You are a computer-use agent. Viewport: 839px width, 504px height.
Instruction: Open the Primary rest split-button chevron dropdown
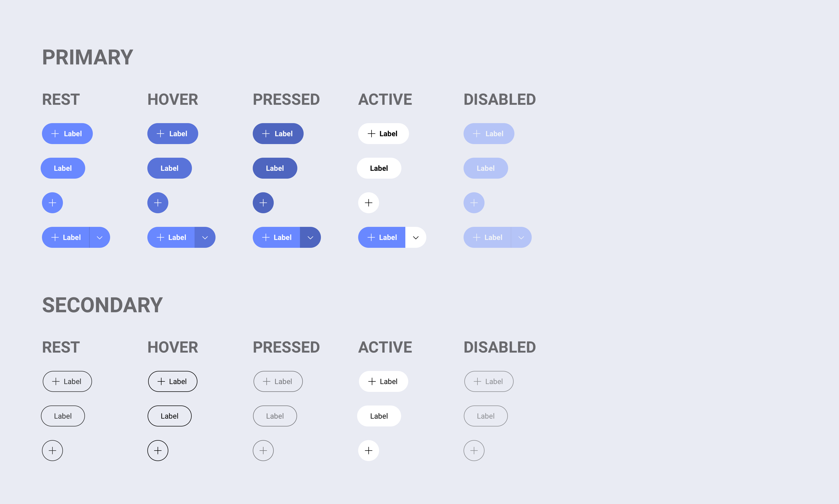point(100,237)
